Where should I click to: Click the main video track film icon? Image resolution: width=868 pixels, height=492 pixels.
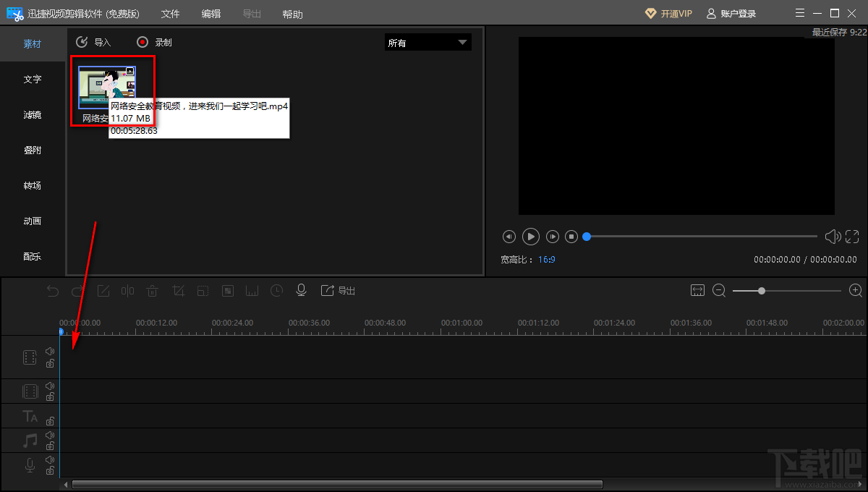coord(30,357)
